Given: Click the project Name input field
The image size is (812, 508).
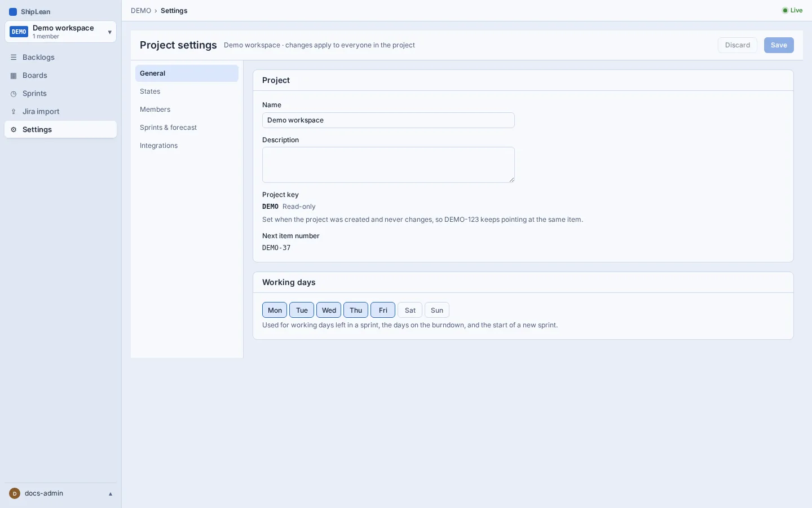Looking at the screenshot, I should click(x=389, y=120).
